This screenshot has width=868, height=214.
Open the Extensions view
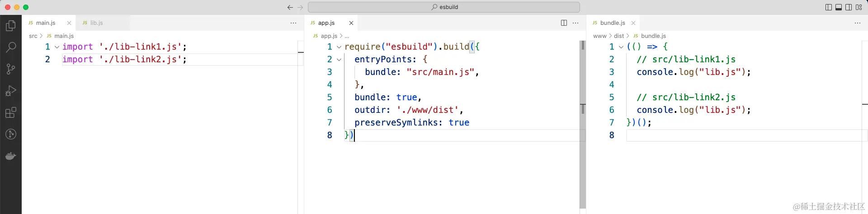11,112
